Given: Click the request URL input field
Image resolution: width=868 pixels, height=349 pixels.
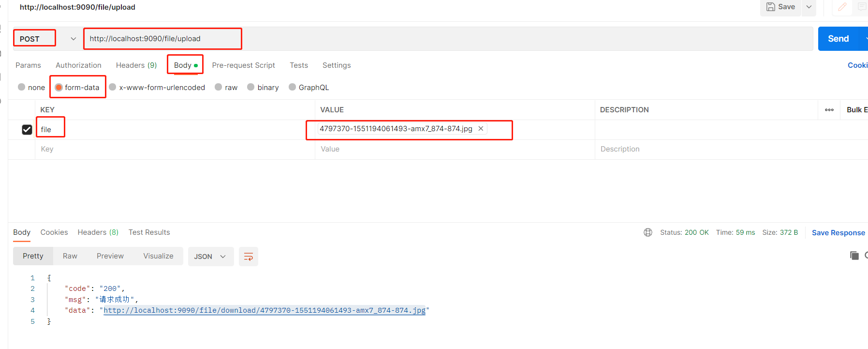Looking at the screenshot, I should [x=448, y=39].
